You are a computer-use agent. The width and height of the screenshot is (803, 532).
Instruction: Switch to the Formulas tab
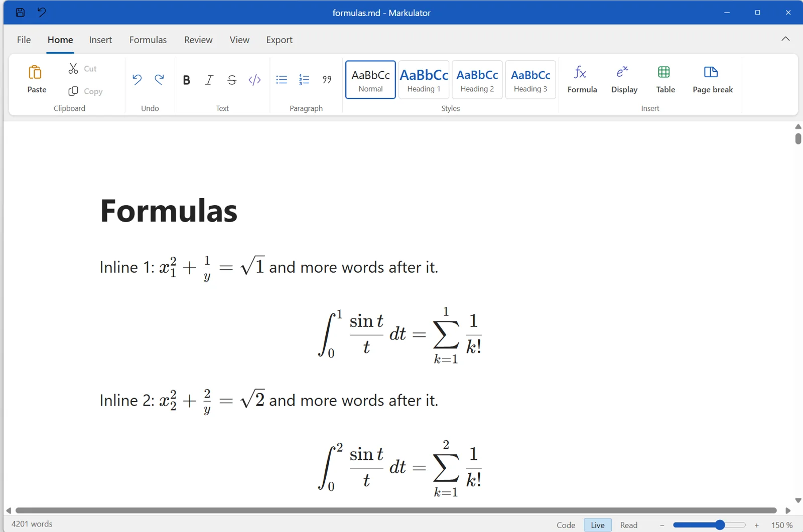148,40
